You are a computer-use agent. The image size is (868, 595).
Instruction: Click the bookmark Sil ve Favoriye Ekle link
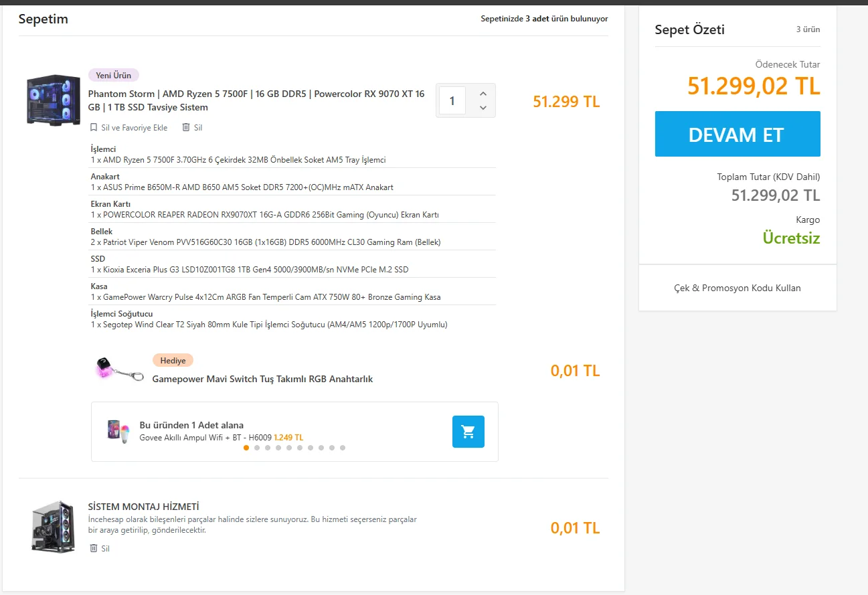[129, 127]
